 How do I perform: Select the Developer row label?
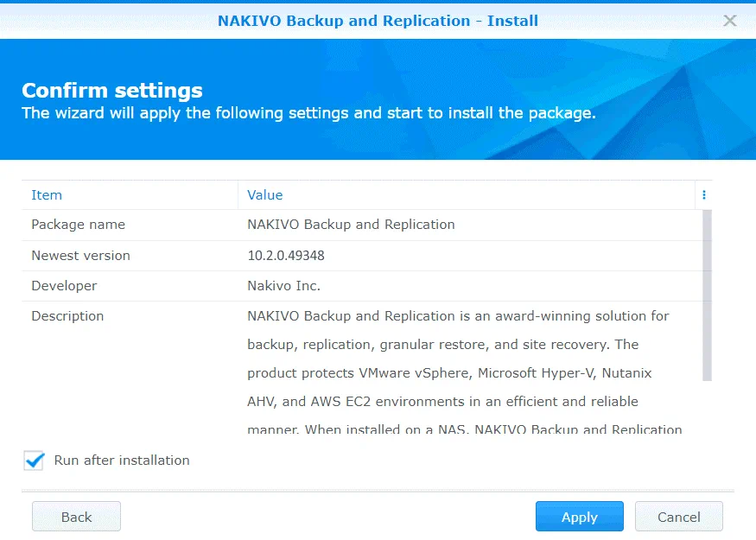point(64,286)
